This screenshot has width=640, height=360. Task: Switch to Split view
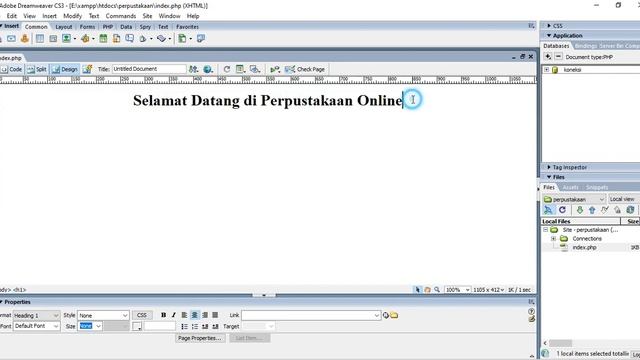pyautogui.click(x=37, y=69)
